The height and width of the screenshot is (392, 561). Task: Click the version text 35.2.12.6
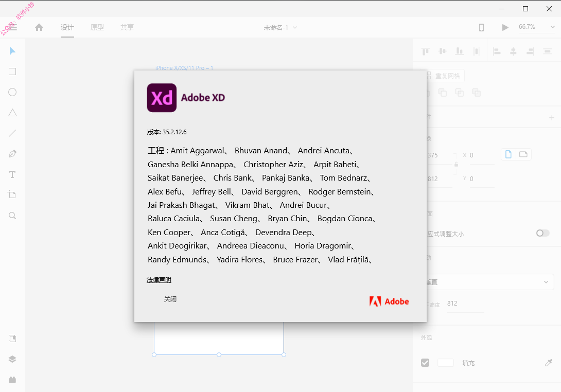click(x=174, y=132)
